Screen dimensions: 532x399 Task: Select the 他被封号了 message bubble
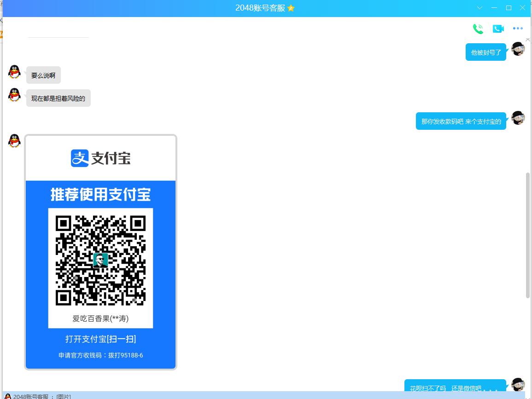pyautogui.click(x=486, y=52)
